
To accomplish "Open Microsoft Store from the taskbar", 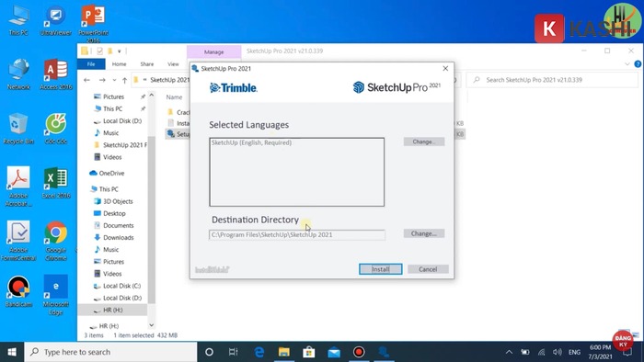I will [309, 352].
